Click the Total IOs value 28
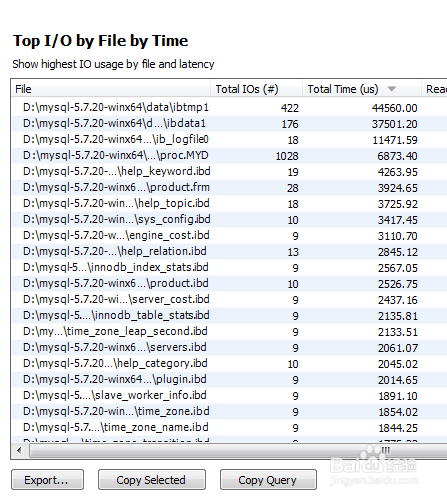Image resolution: width=447 pixels, height=498 pixels. tap(293, 188)
